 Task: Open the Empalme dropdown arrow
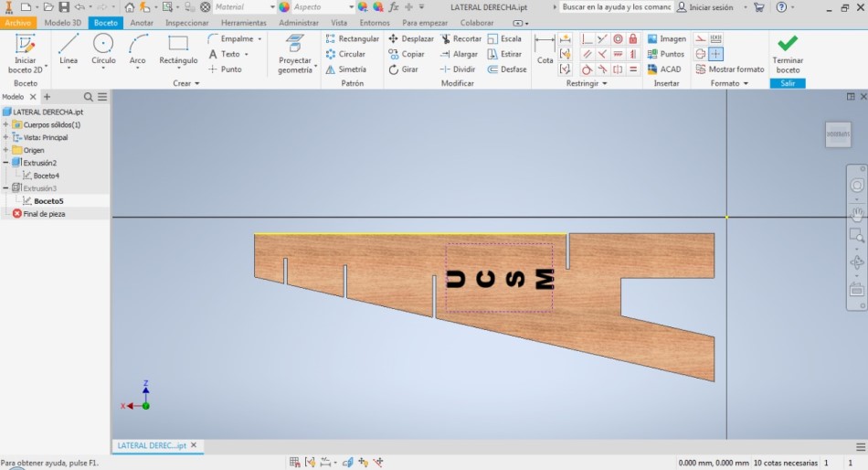(x=259, y=38)
